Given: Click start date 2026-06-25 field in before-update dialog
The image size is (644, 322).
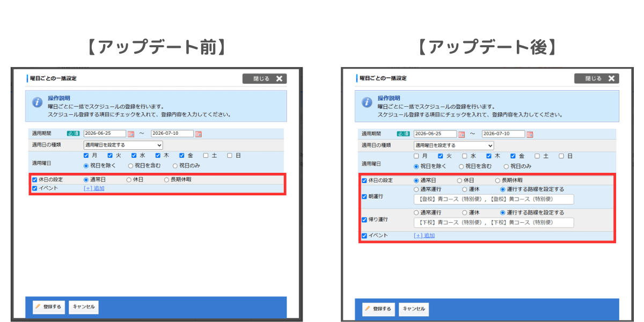Looking at the screenshot, I should pyautogui.click(x=105, y=134).
